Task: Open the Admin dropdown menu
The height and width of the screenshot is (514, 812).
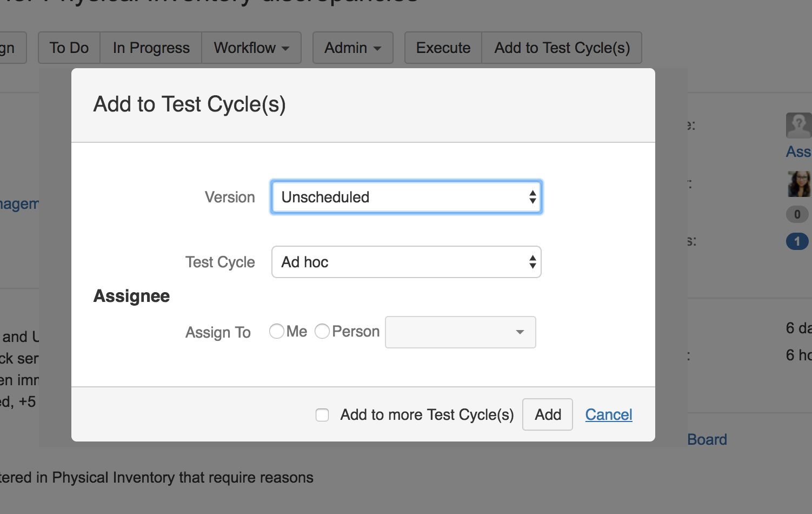Action: click(x=352, y=48)
